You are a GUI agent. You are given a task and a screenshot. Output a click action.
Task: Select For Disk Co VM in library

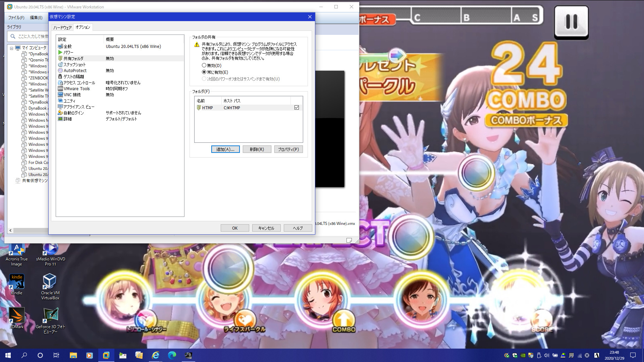coord(35,163)
